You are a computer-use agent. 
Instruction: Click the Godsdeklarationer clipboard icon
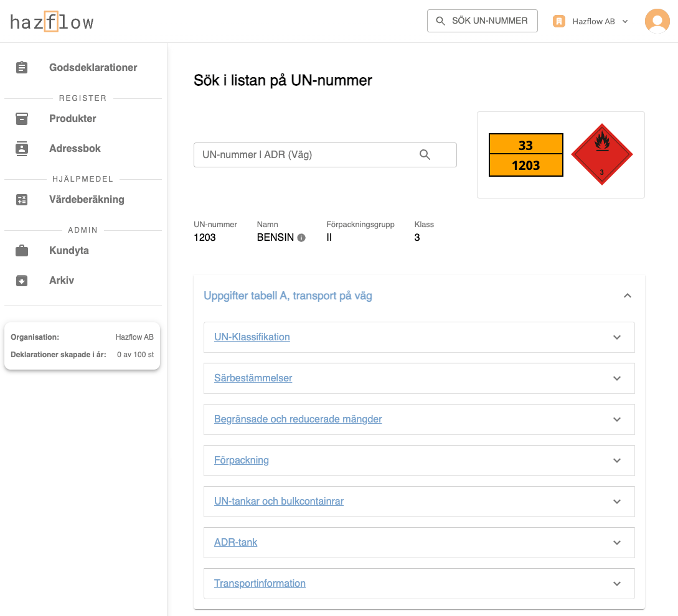tap(22, 68)
